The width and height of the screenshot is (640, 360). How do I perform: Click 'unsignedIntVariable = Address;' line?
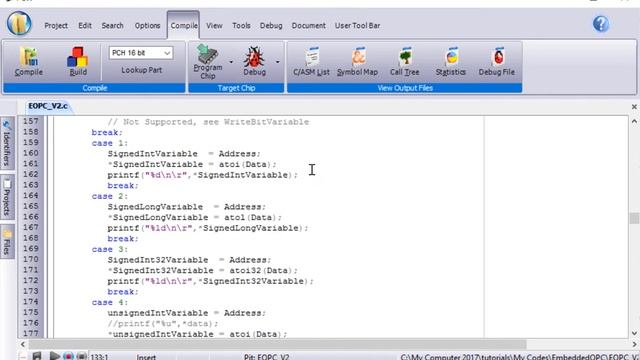click(x=187, y=313)
